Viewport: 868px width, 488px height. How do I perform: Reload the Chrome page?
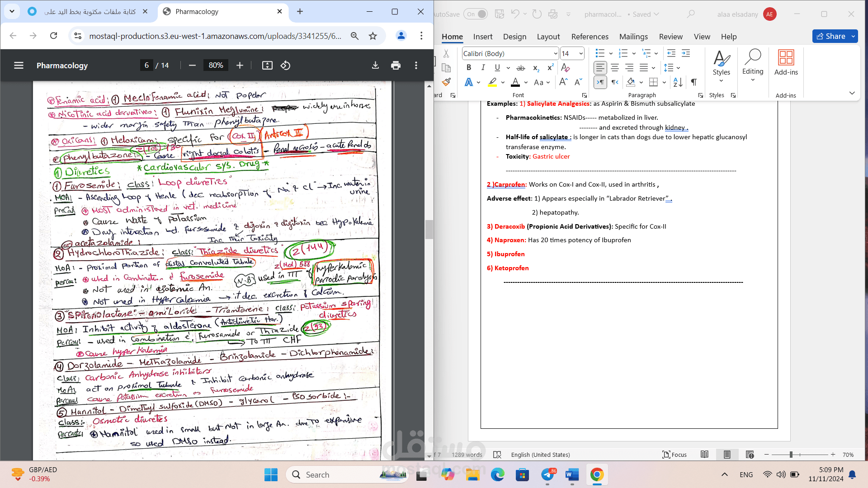pos(53,36)
